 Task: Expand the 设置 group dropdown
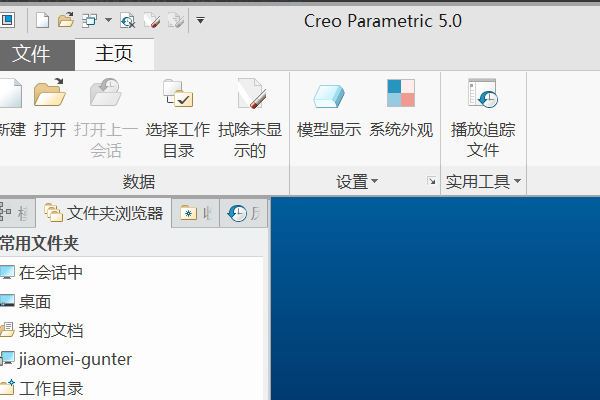point(357,181)
